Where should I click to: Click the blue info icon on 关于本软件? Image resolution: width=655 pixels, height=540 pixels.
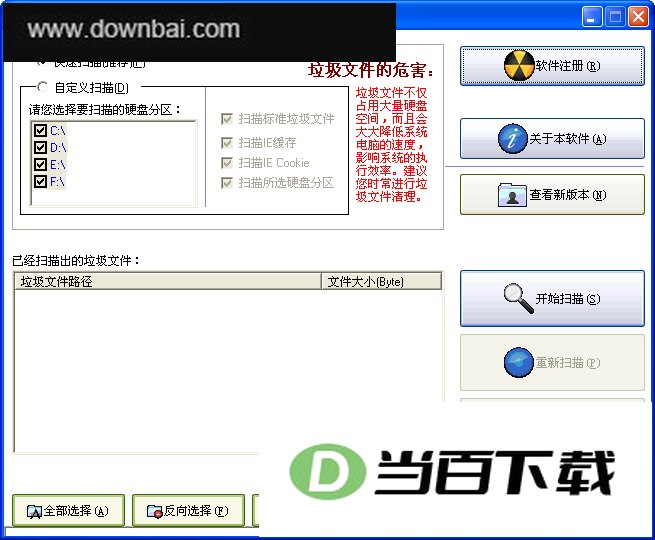(513, 139)
